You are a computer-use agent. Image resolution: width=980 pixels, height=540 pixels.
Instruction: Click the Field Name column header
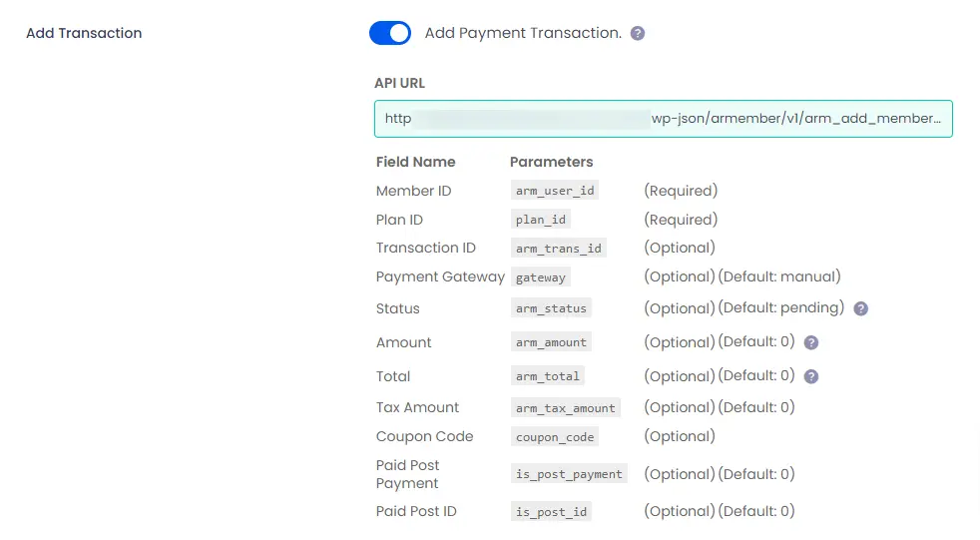point(415,162)
